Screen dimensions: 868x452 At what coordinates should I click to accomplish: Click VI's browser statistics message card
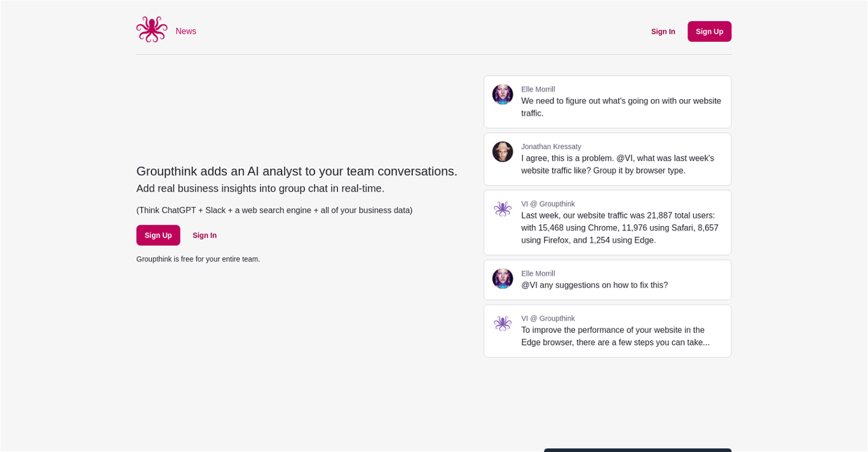click(607, 222)
